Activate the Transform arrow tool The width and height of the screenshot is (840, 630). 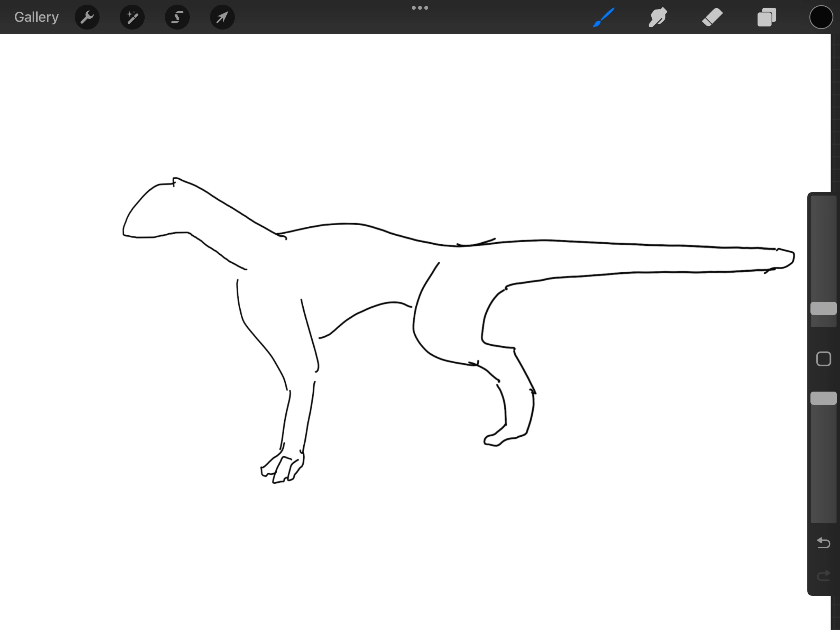[x=222, y=17]
